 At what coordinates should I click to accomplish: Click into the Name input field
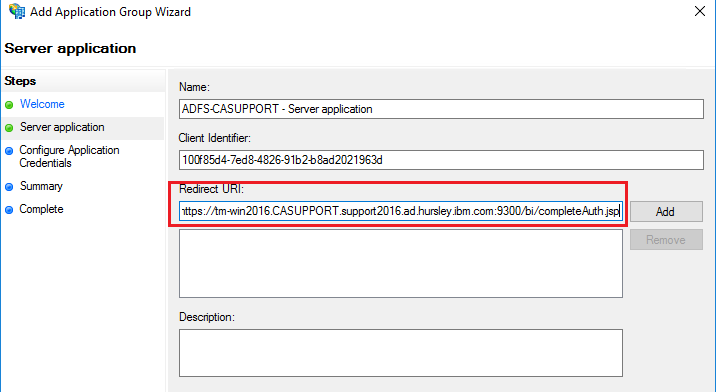441,109
